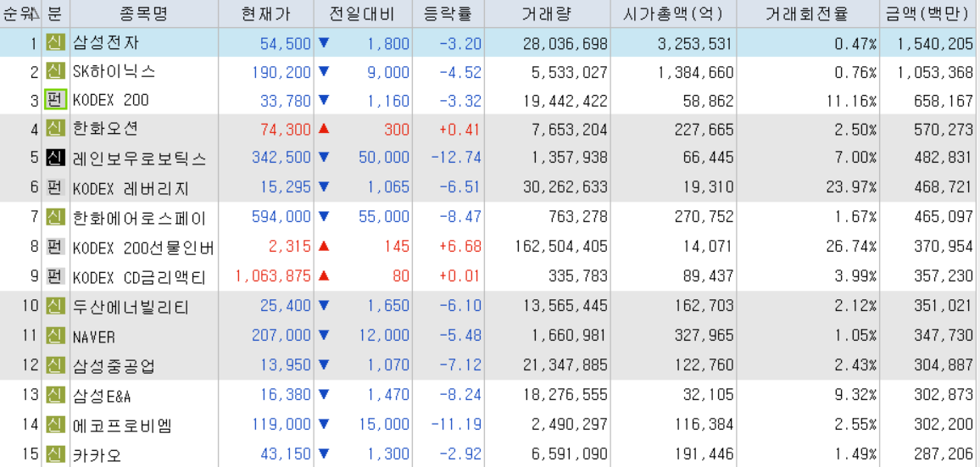Click the change rate +6.68

click(x=460, y=247)
